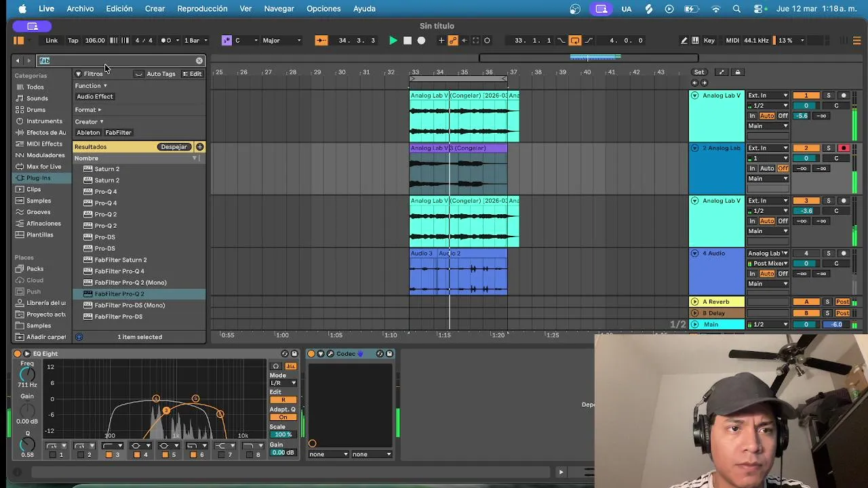This screenshot has width=868, height=488.
Task: Click the Punch-In switch icon
Action: (x=561, y=41)
